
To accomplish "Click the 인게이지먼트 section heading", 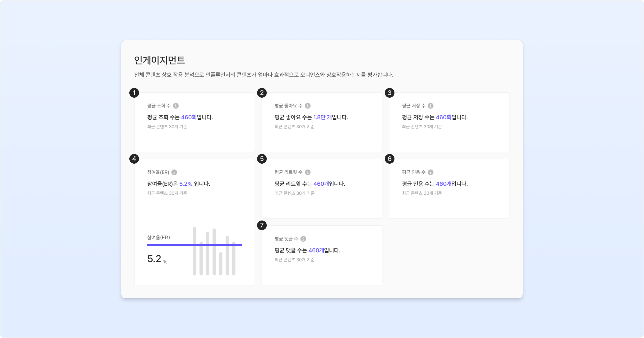I will 159,60.
